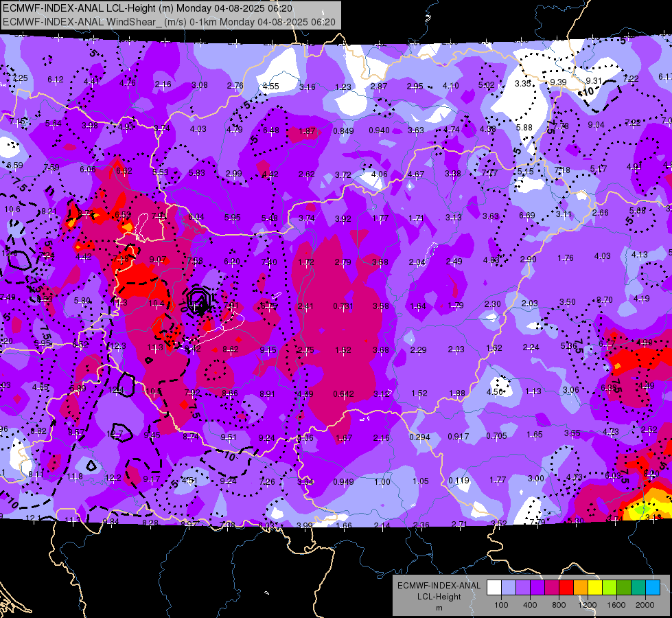The image size is (672, 618).
Task: Click the 1200 tick label in legend
Action: [587, 605]
